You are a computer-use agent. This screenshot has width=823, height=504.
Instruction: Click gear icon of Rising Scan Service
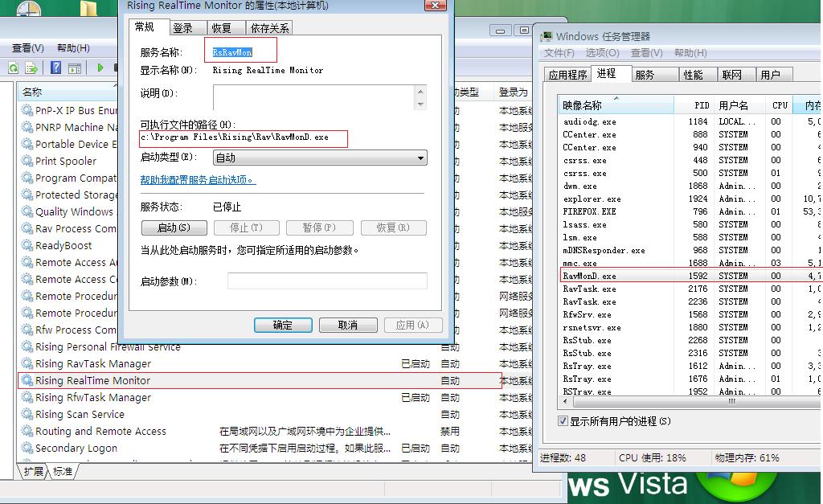[x=27, y=414]
